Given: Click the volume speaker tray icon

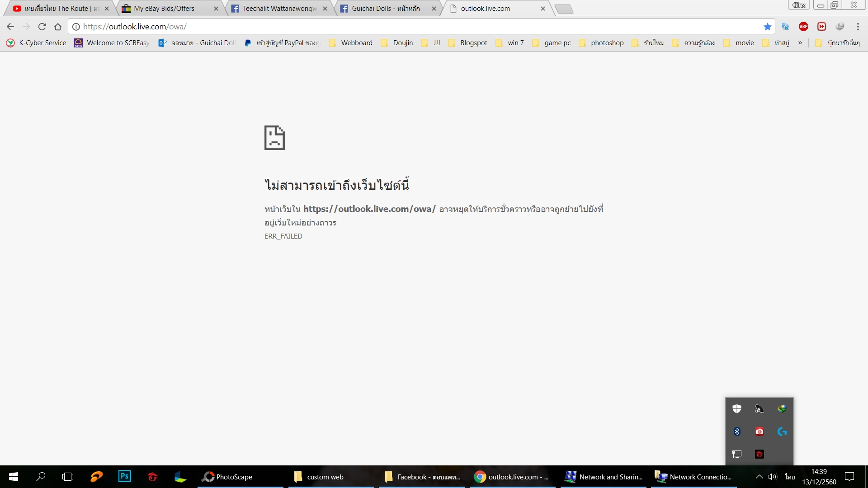Looking at the screenshot, I should 772,477.
